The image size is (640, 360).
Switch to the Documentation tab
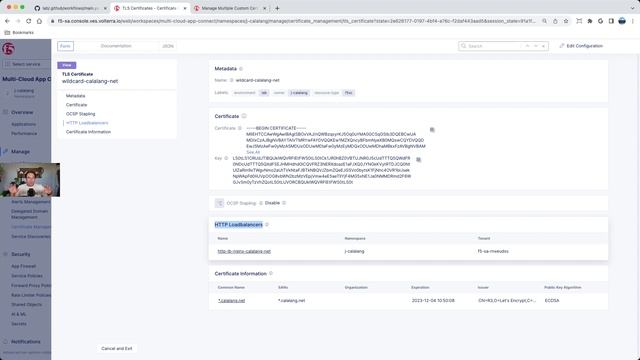click(x=116, y=46)
